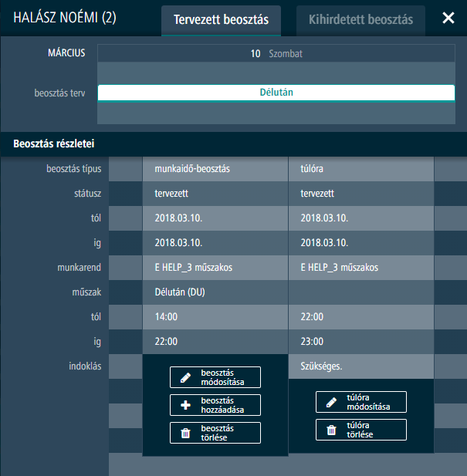
Task: Select the 14:00 start time cell
Action: [215, 317]
